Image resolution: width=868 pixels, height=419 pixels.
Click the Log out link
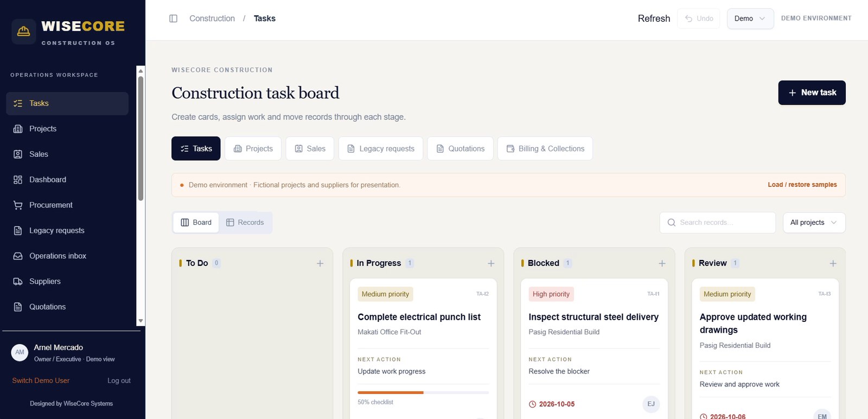119,380
